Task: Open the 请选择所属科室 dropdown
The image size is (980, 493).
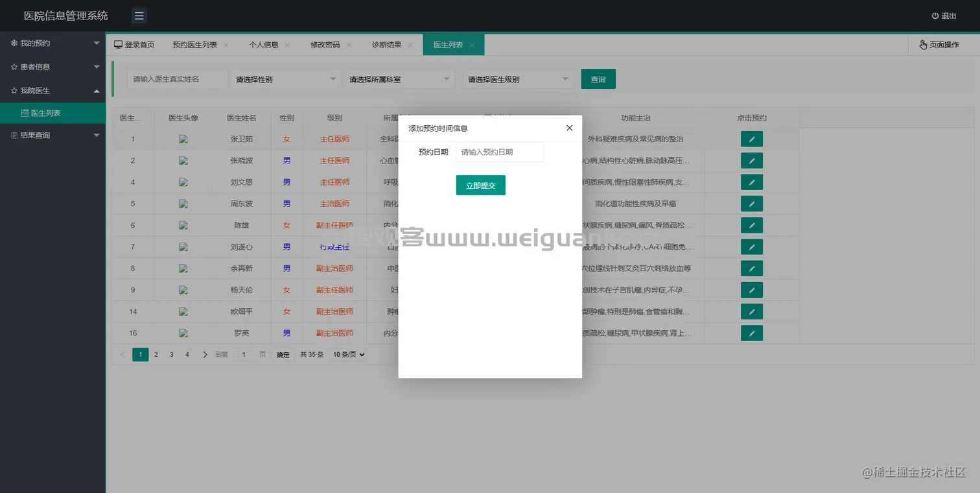Action: (399, 79)
